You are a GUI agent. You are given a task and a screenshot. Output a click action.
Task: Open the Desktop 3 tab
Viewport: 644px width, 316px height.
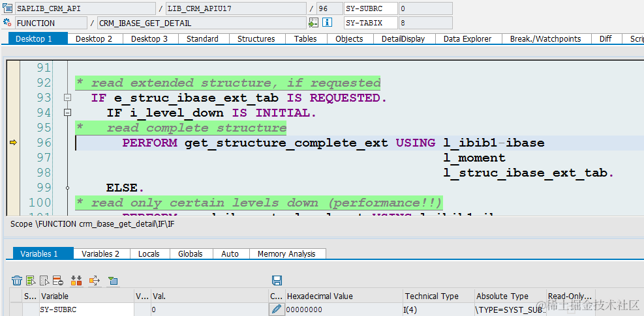(149, 39)
